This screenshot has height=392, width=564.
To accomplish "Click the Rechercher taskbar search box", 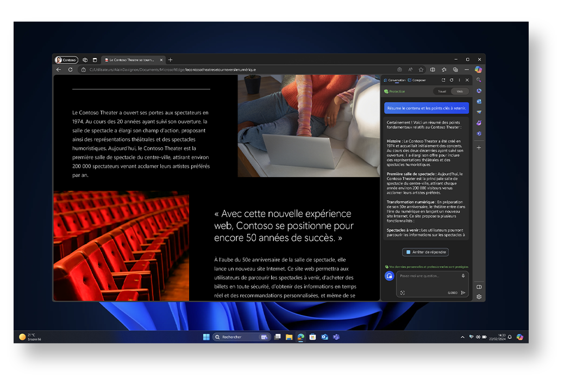I will (241, 337).
